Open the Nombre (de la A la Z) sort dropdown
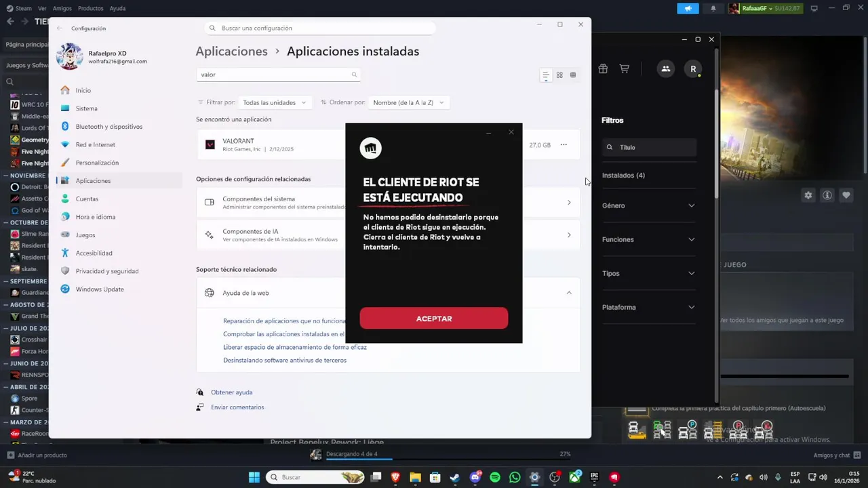Viewport: 868px width, 488px height. [x=409, y=102]
